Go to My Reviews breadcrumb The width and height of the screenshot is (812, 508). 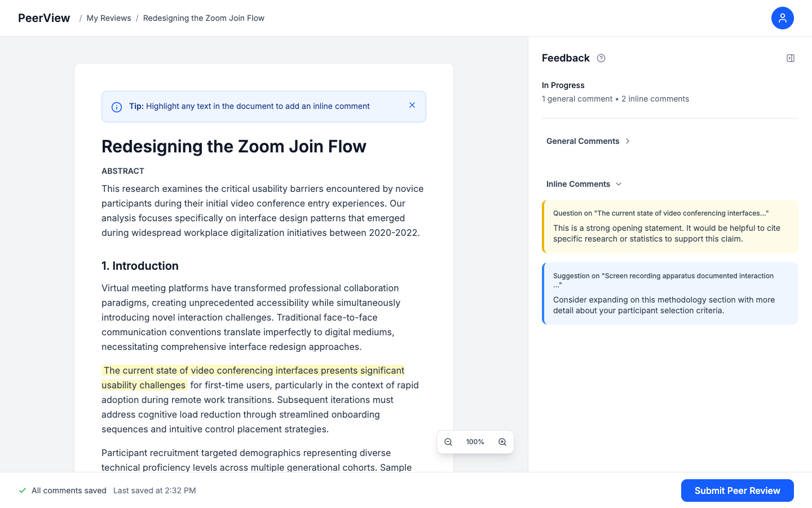(x=109, y=18)
